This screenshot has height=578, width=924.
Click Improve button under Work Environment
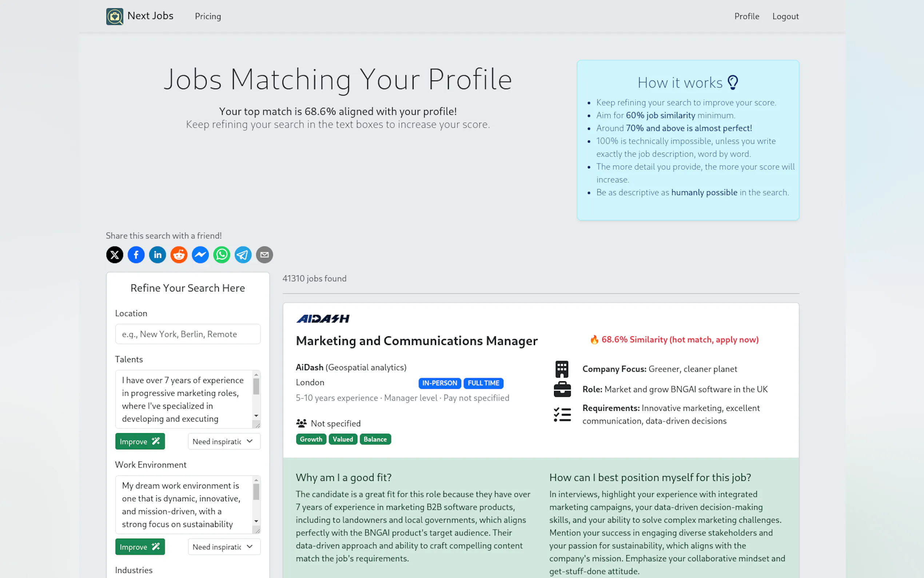(140, 547)
